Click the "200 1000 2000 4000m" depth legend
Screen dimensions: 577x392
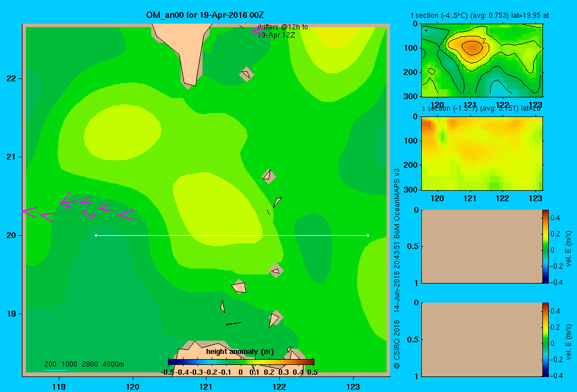point(84,364)
